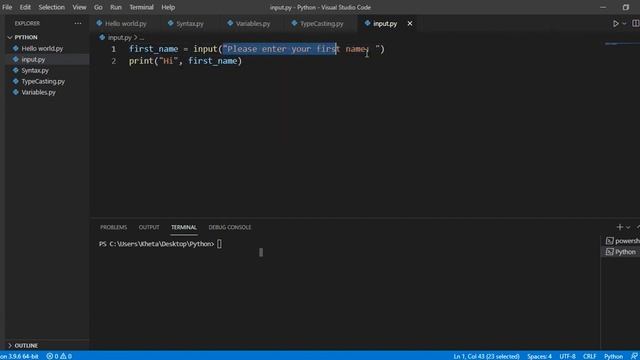Click the terminal prompt input area
This screenshot has height=360, width=640.
pyautogui.click(x=220, y=244)
